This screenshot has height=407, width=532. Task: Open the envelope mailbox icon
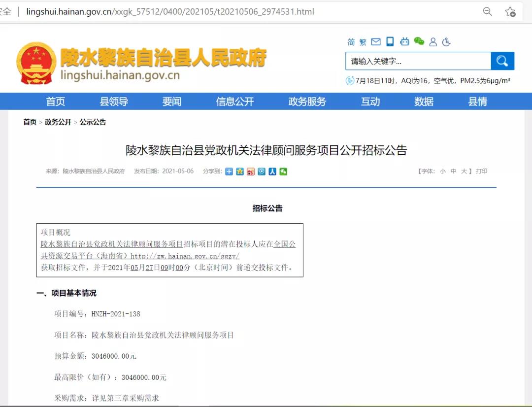pyautogui.click(x=376, y=42)
